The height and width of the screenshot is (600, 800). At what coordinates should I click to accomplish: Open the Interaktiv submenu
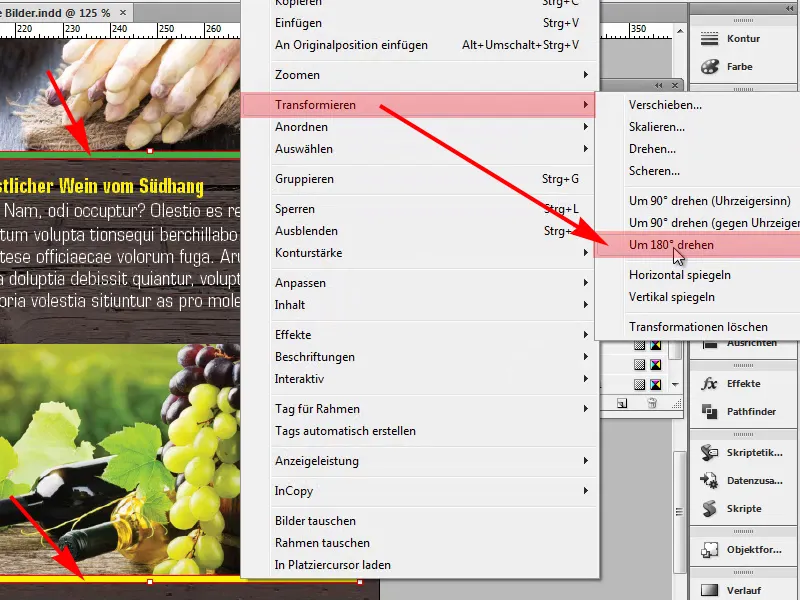pyautogui.click(x=419, y=379)
